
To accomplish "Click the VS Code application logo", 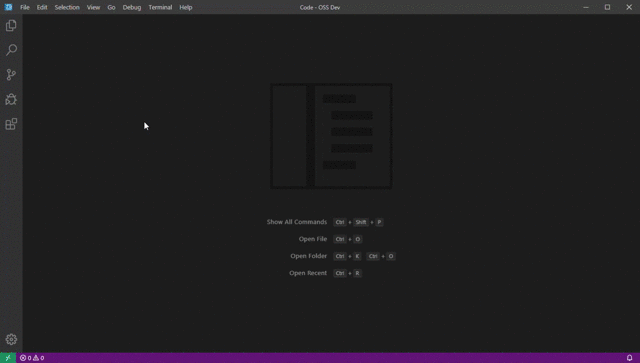I will 8,7.
